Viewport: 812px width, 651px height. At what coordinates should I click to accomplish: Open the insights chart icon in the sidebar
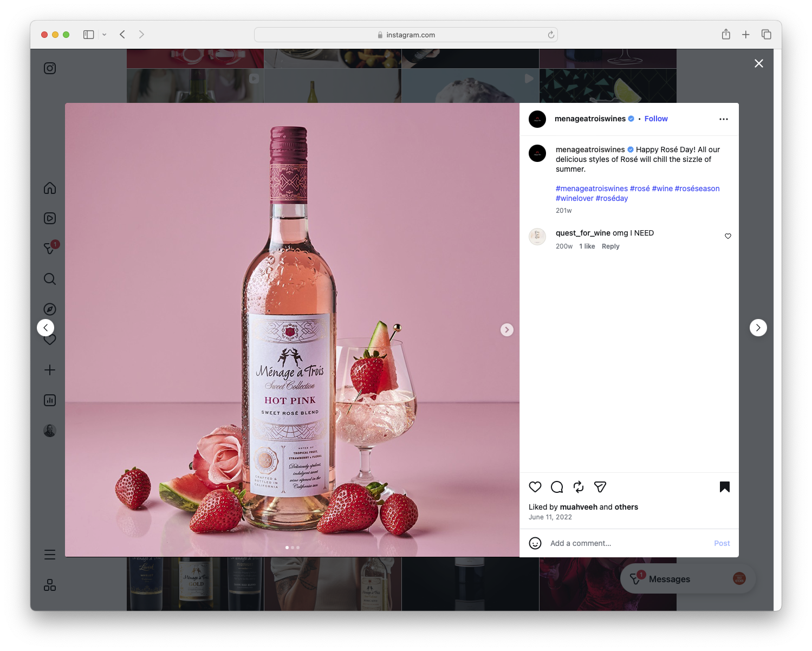[x=49, y=400]
